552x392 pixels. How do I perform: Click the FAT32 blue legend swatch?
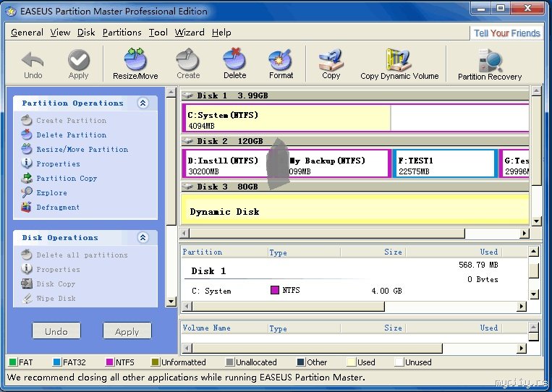(x=56, y=362)
